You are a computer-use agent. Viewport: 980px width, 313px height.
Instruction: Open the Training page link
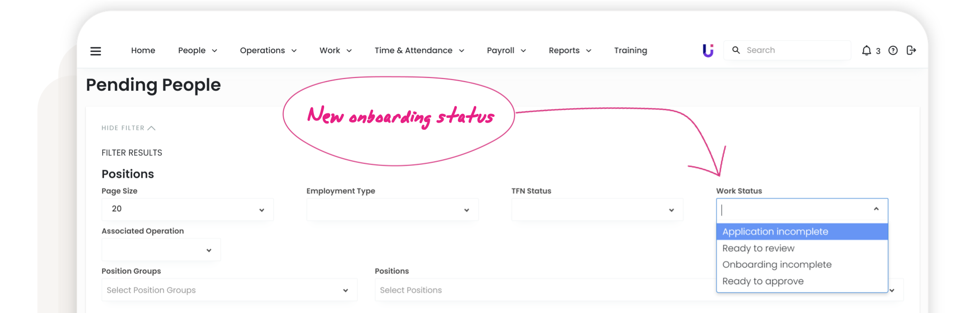tap(630, 51)
